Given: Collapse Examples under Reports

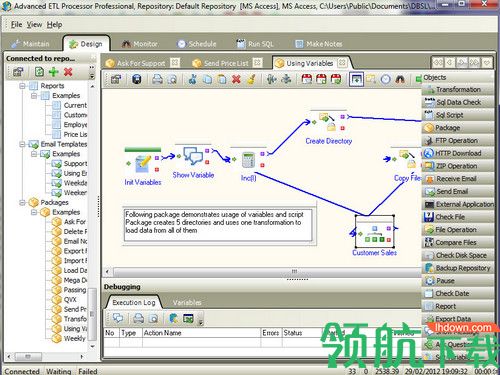Looking at the screenshot, I should (34, 96).
